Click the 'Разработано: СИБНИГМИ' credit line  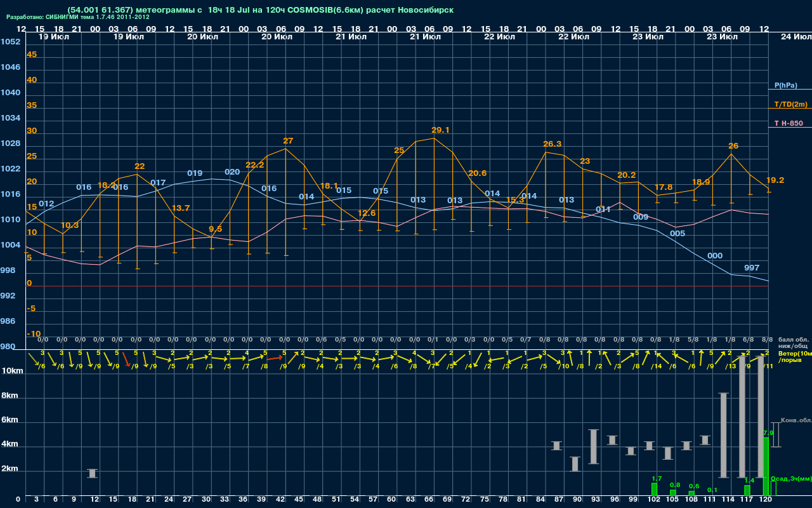pos(78,17)
